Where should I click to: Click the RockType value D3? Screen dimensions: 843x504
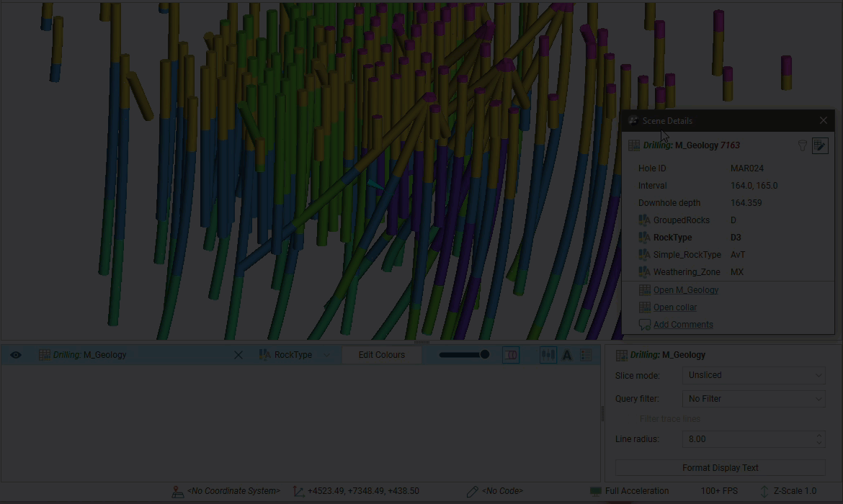click(736, 238)
